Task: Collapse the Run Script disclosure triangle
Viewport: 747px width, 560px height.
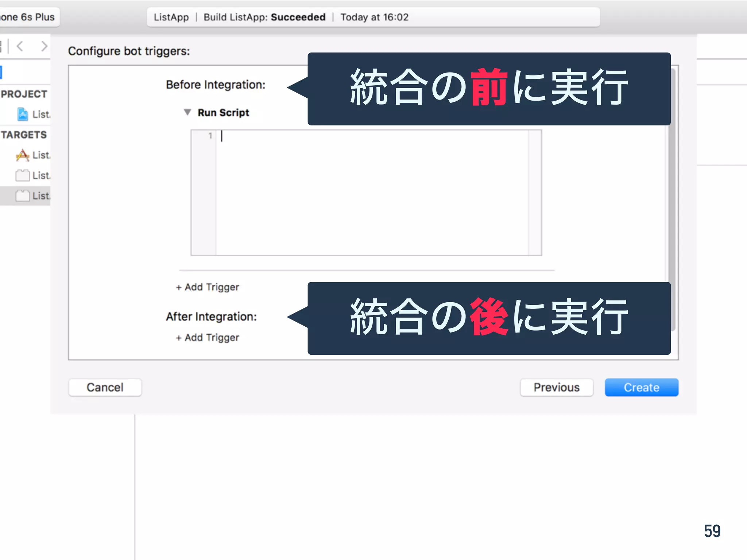Action: click(x=187, y=112)
